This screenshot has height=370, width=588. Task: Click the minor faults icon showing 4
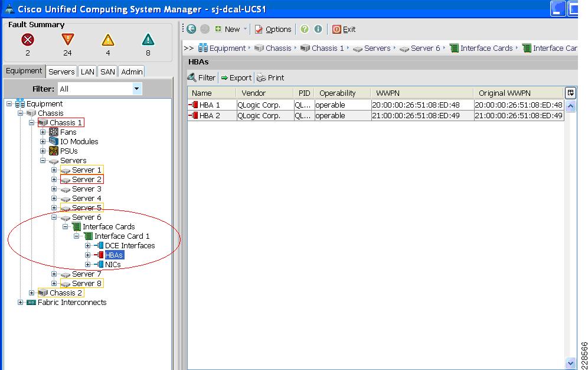pyautogui.click(x=107, y=40)
